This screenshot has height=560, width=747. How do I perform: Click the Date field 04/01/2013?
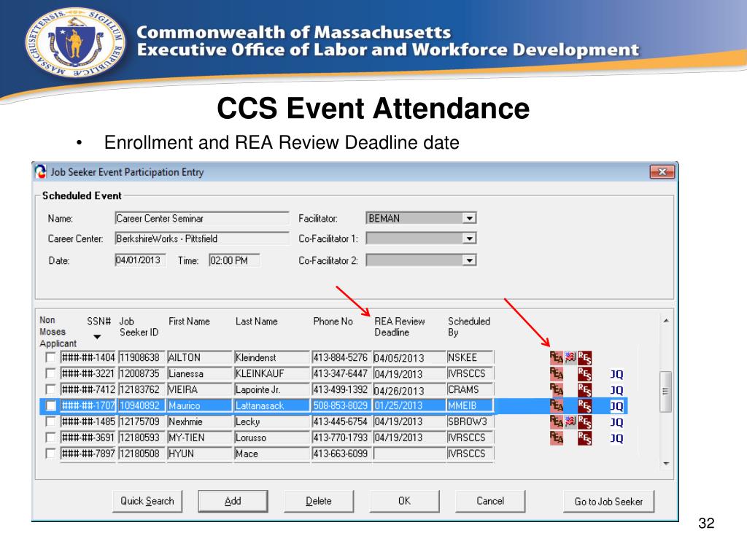(x=140, y=260)
